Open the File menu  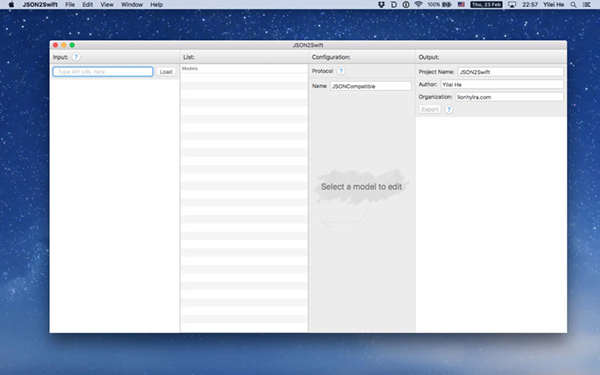(x=70, y=5)
